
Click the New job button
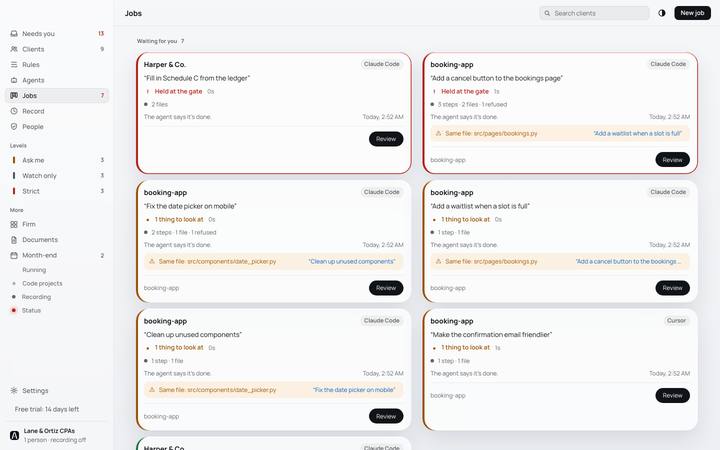pyautogui.click(x=692, y=13)
